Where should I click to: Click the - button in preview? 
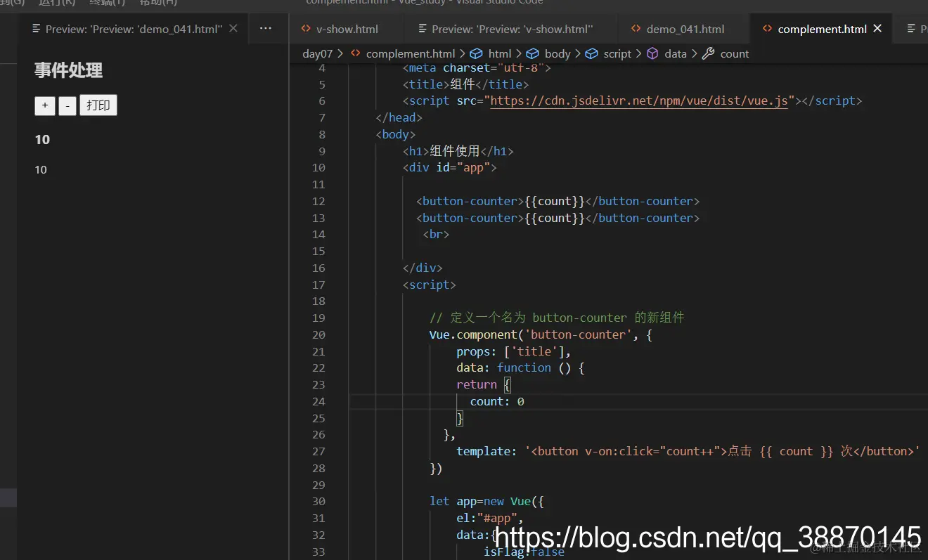67,106
